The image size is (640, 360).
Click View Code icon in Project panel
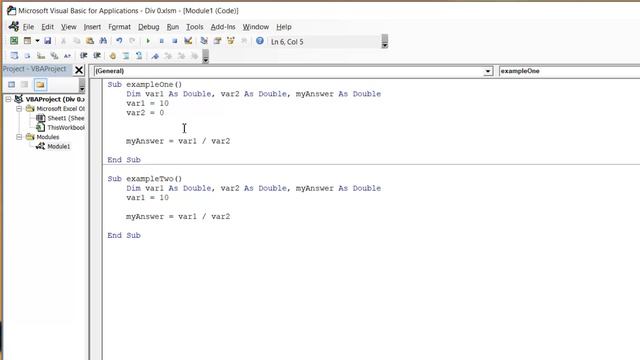click(11, 84)
